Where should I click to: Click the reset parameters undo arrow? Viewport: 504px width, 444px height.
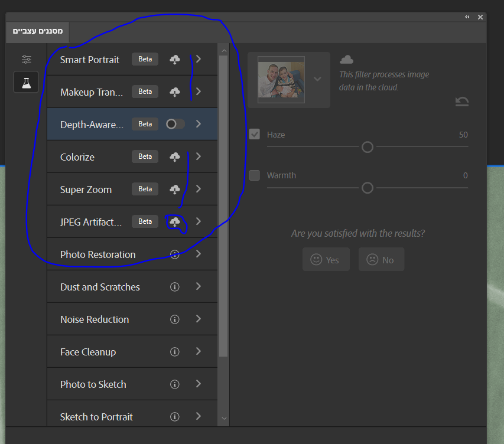[x=462, y=102]
